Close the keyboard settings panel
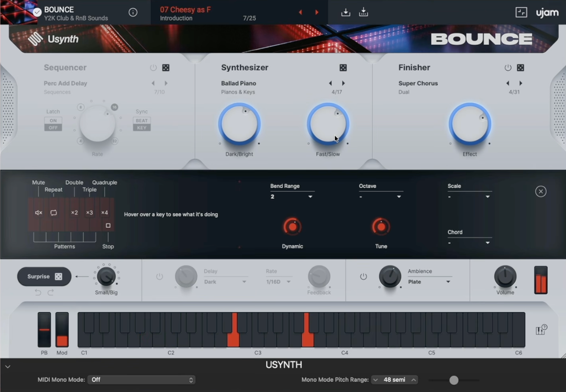This screenshot has height=392, width=566. [541, 192]
